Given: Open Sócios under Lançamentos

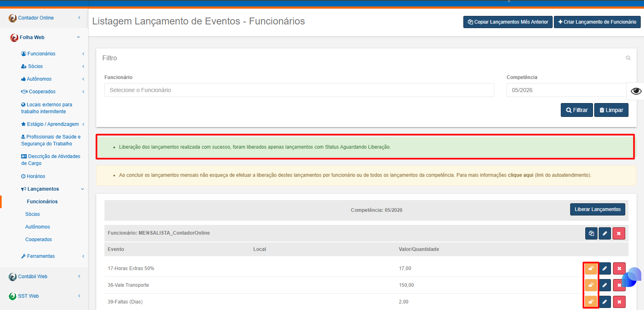Looking at the screenshot, I should [x=33, y=214].
